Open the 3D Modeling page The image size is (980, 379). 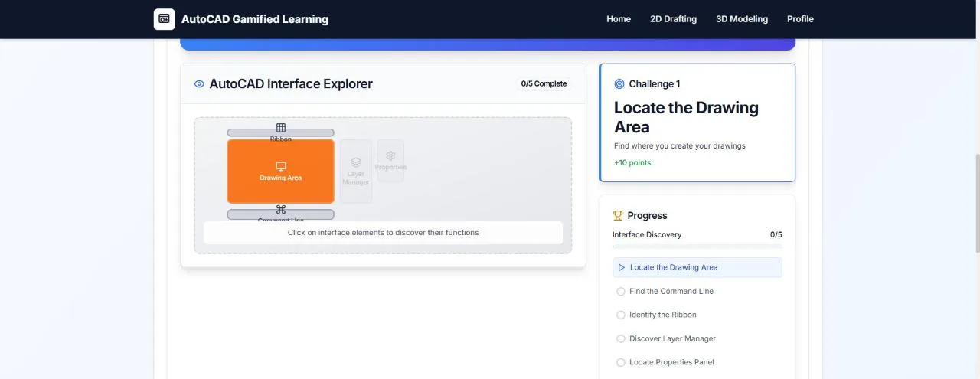point(742,19)
